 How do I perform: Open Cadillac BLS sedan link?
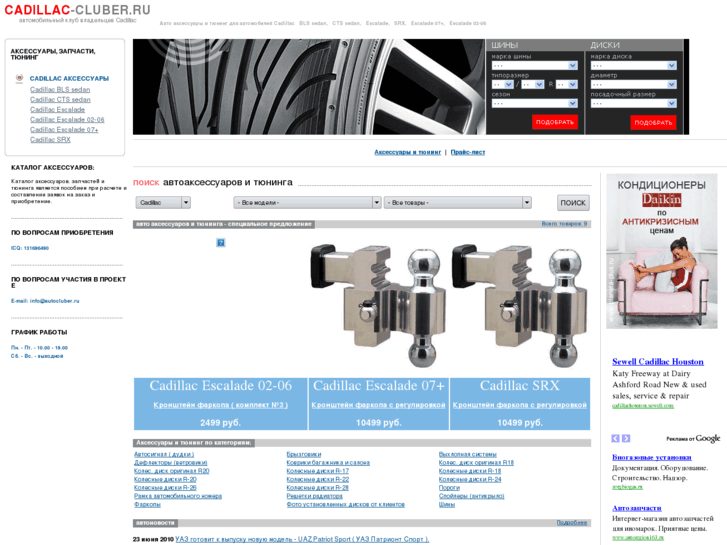pyautogui.click(x=60, y=90)
